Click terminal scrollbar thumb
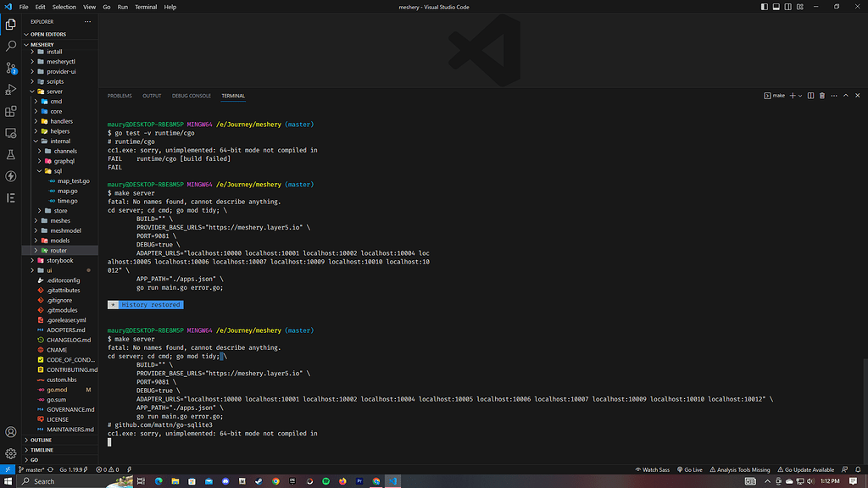Image resolution: width=868 pixels, height=488 pixels. point(865,410)
